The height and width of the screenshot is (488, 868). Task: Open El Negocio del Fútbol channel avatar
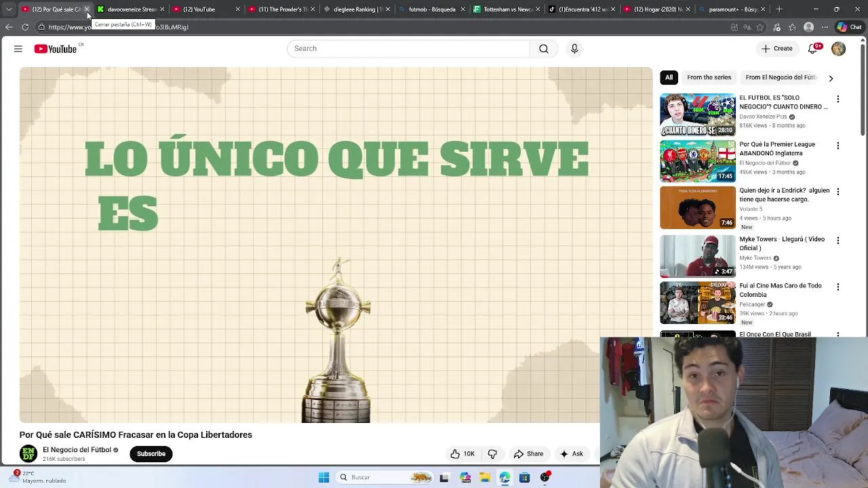(x=28, y=454)
